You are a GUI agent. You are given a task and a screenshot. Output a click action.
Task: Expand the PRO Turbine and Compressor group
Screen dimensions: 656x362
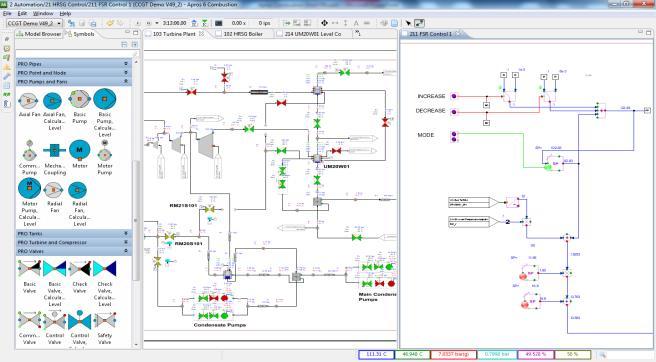tap(74, 242)
